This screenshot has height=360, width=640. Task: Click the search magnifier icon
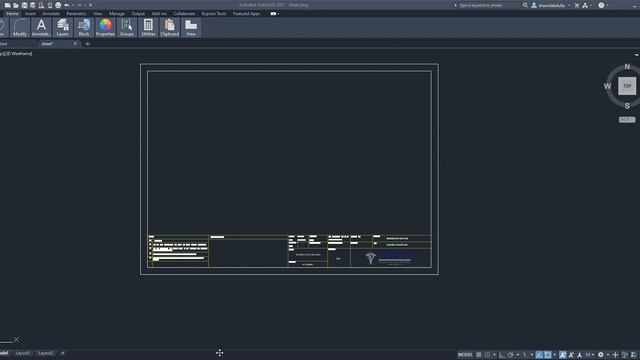(x=525, y=5)
